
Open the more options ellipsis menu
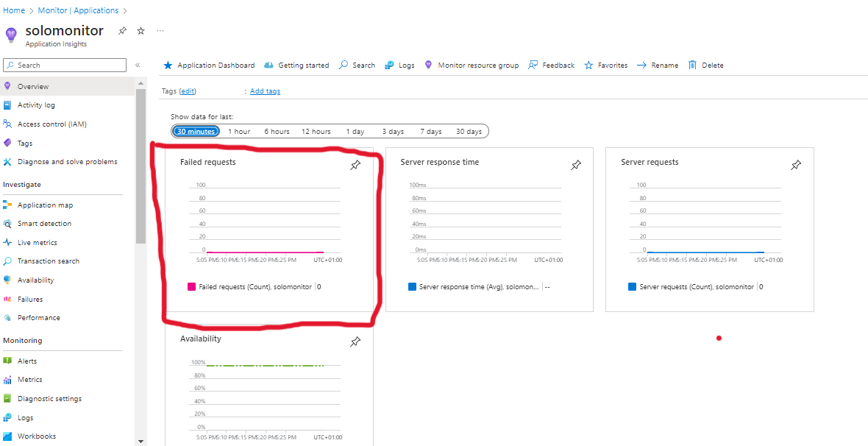[x=160, y=31]
